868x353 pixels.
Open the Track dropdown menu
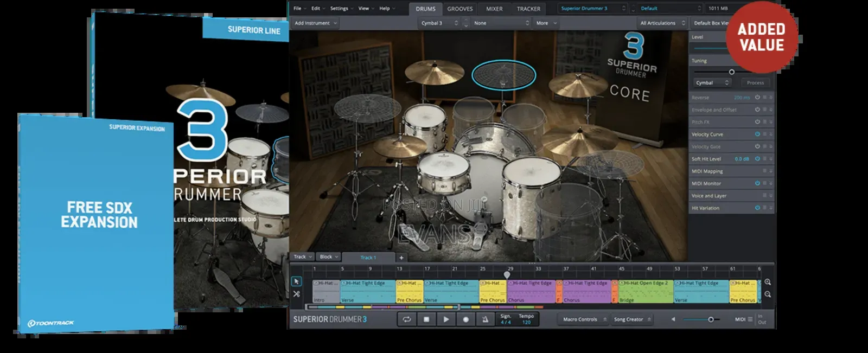(x=303, y=257)
